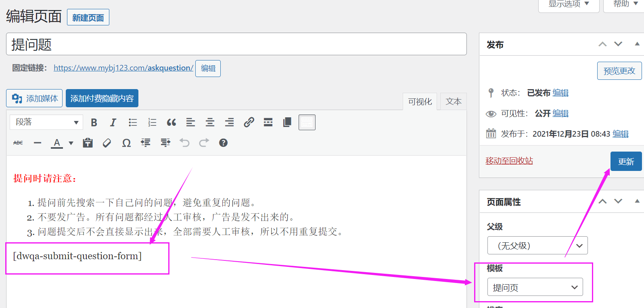The height and width of the screenshot is (308, 644).
Task: Insert a horizontal line
Action: point(38,143)
